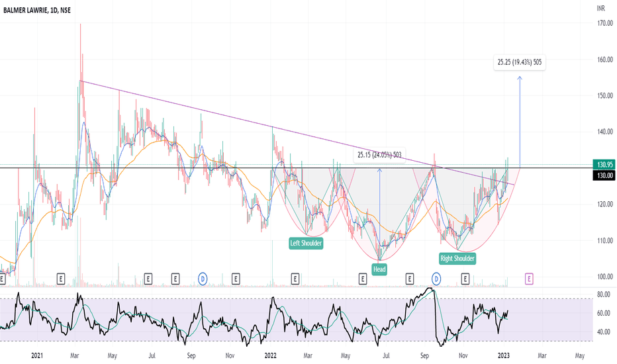Select the earnings E marker left of Head label
Screen dimensions: 617x364
click(x=362, y=279)
